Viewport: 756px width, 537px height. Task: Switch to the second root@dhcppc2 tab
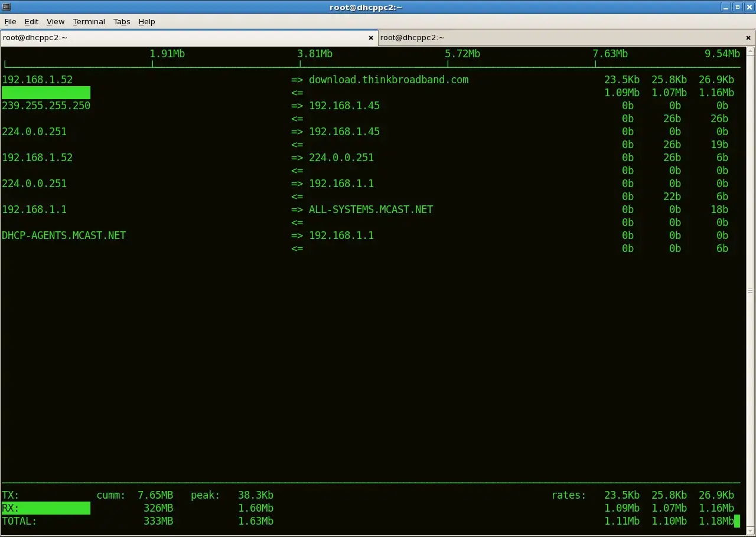pyautogui.click(x=412, y=37)
